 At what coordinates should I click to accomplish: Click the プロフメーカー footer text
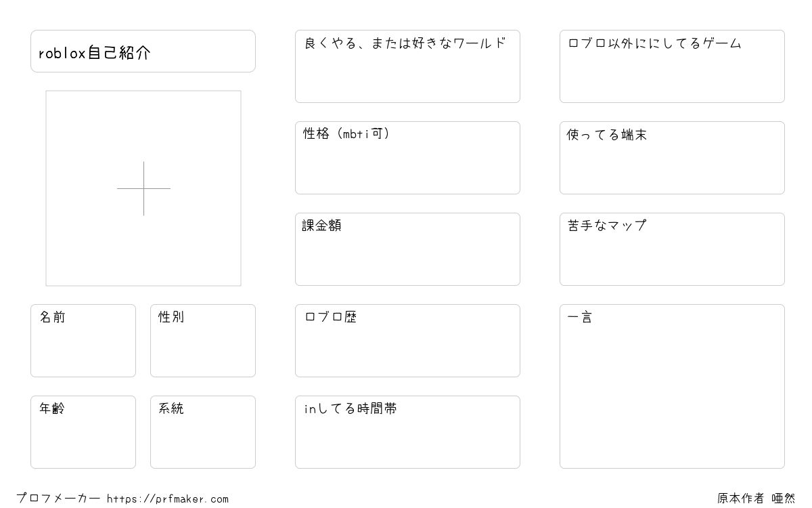click(x=58, y=499)
